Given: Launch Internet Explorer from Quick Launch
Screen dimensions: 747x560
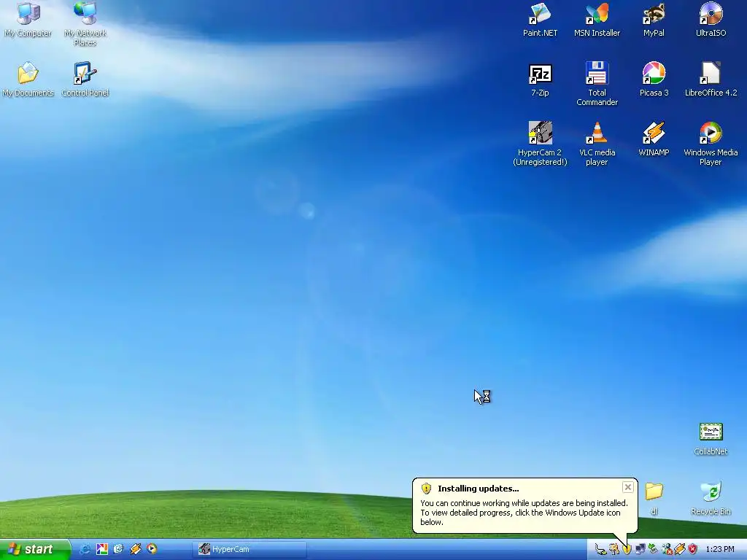Looking at the screenshot, I should pos(85,549).
